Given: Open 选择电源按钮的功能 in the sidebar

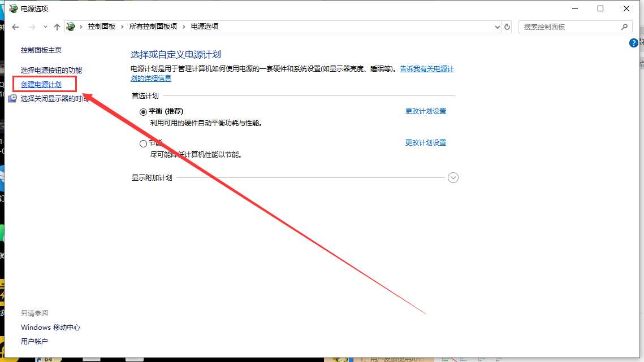Looking at the screenshot, I should pyautogui.click(x=51, y=71).
